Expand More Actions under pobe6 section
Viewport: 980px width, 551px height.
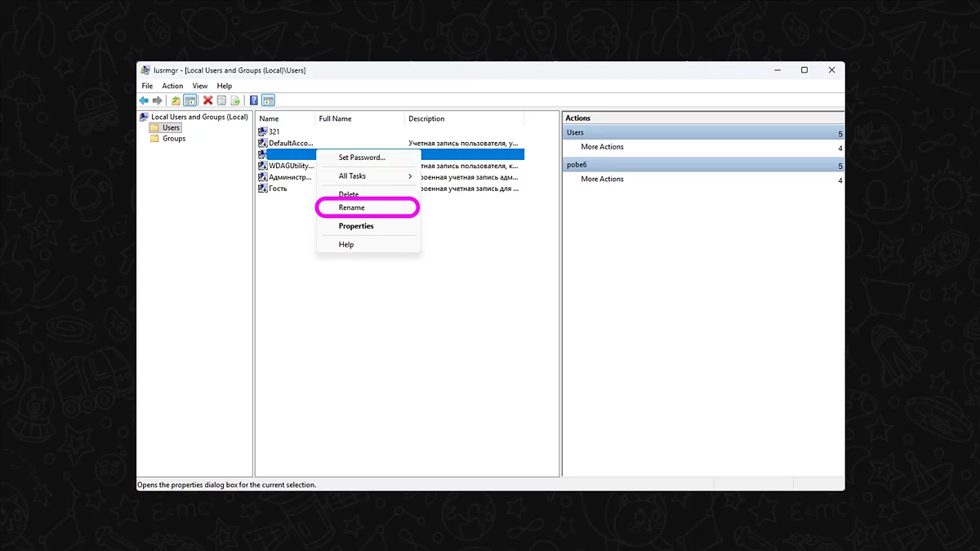tap(602, 179)
